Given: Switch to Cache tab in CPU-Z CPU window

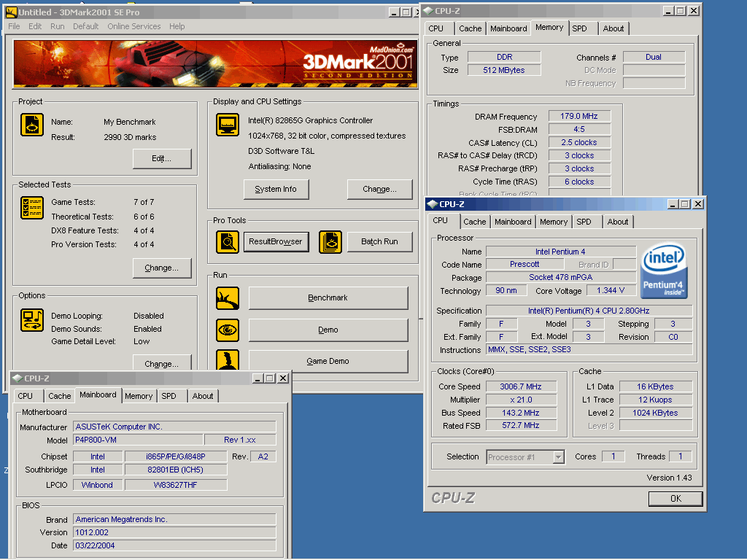Looking at the screenshot, I should tap(474, 222).
